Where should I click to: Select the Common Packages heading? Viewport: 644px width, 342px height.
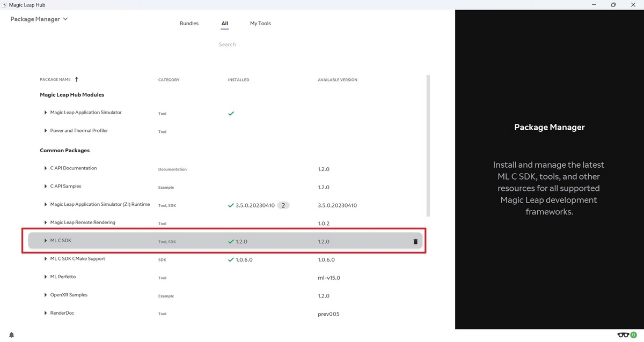pyautogui.click(x=64, y=151)
